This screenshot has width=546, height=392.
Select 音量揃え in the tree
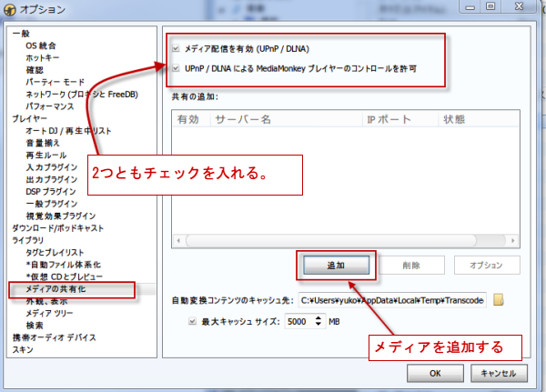click(43, 143)
